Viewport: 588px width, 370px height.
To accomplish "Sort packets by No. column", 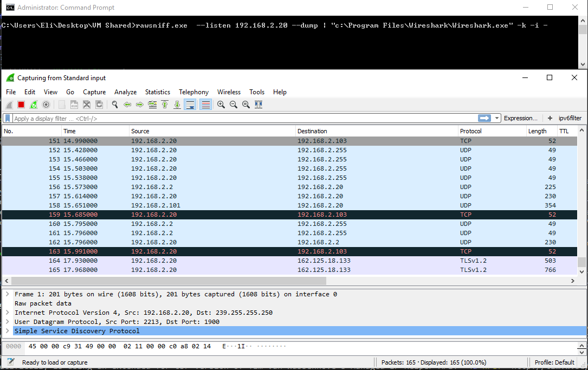I will coord(32,131).
